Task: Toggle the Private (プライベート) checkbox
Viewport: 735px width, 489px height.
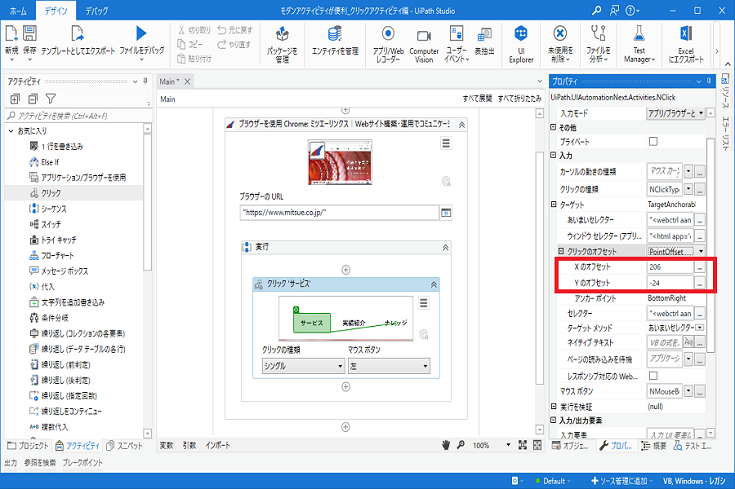Action: pos(653,141)
